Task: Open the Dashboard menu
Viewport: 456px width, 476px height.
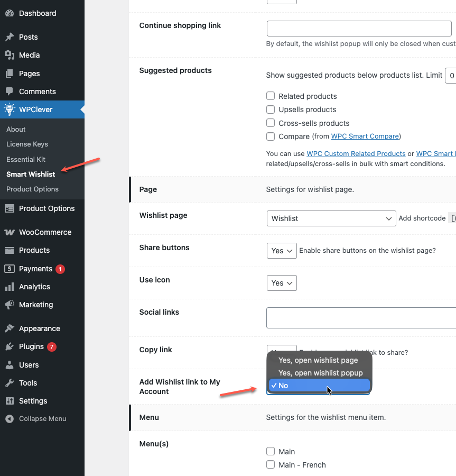Action: coord(42,13)
